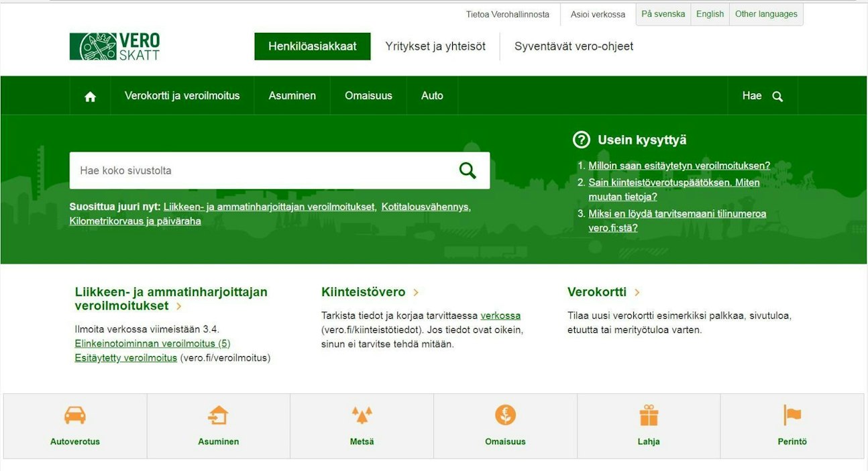The image size is (868, 471).
Task: Switch language to English
Action: [x=710, y=14]
